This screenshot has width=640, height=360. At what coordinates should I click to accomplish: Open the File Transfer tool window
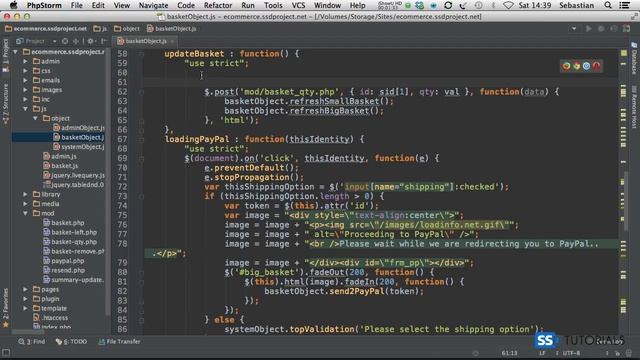click(120, 342)
